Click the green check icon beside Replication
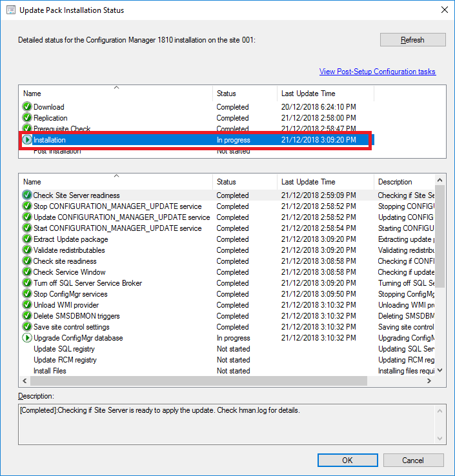The width and height of the screenshot is (455, 476). [x=27, y=118]
